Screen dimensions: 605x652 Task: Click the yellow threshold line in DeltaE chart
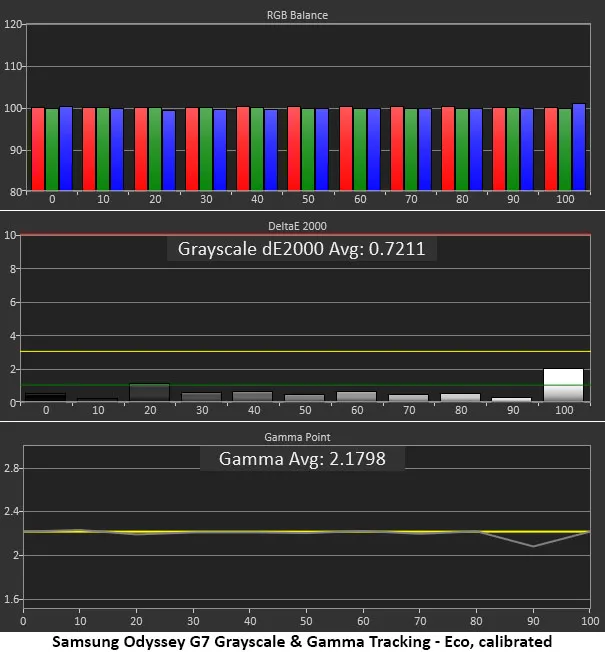(300, 352)
